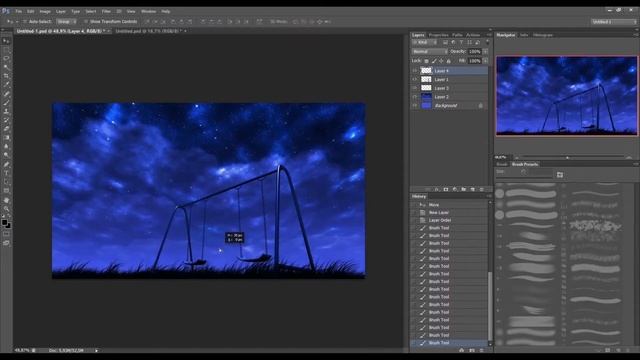The image size is (640, 360).
Task: Select the Horizontal Type tool
Action: pyautogui.click(x=6, y=173)
